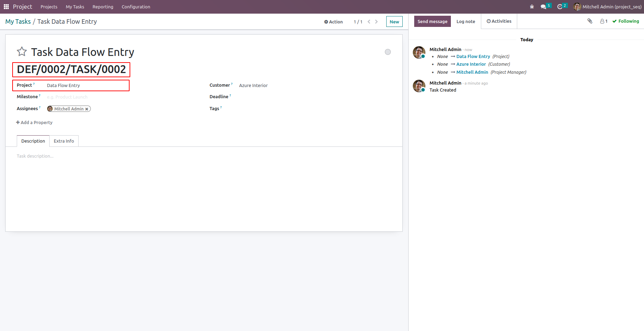Screen dimensions: 644x331
Task: Switch to the Description tab
Action: (x=33, y=141)
